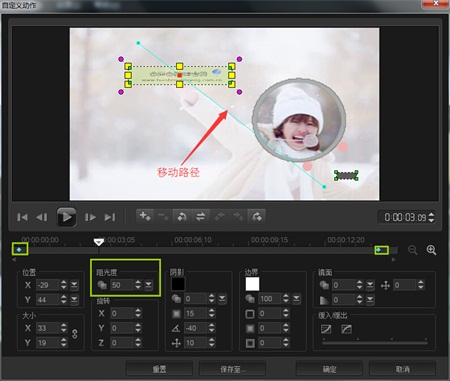Step to the next frame

[x=90, y=217]
